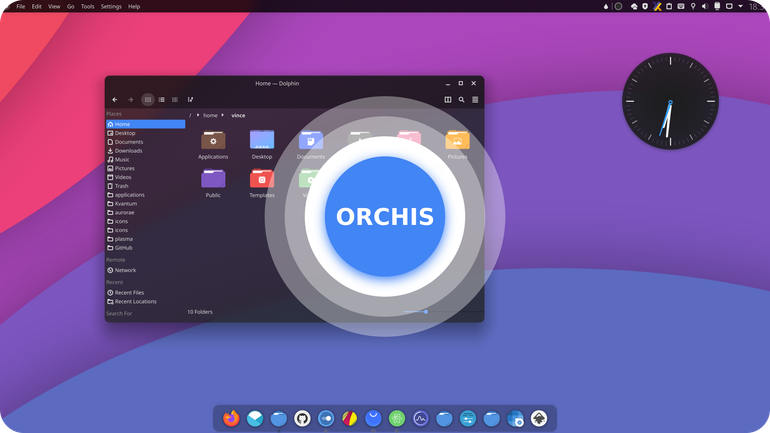770x433 pixels.
Task: Open the sort options button in Dolphin toolbar
Action: (191, 100)
